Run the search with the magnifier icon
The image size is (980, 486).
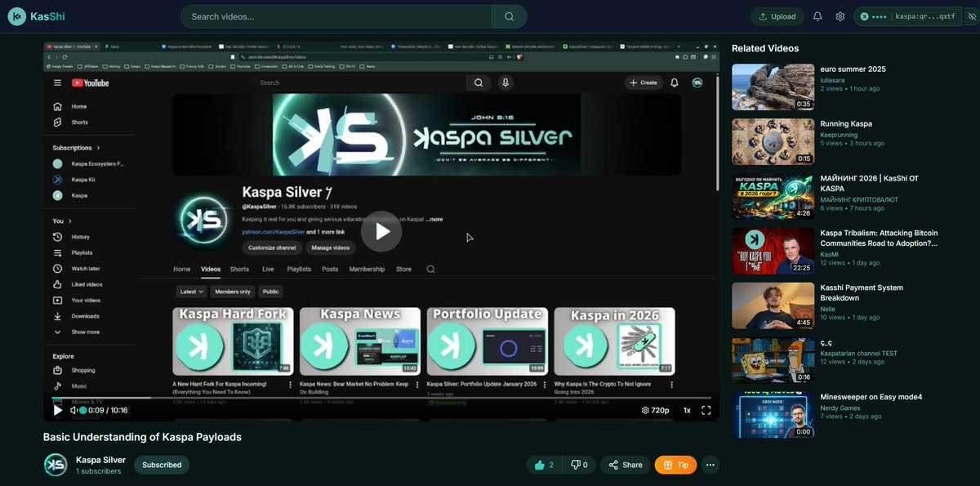[x=508, y=16]
